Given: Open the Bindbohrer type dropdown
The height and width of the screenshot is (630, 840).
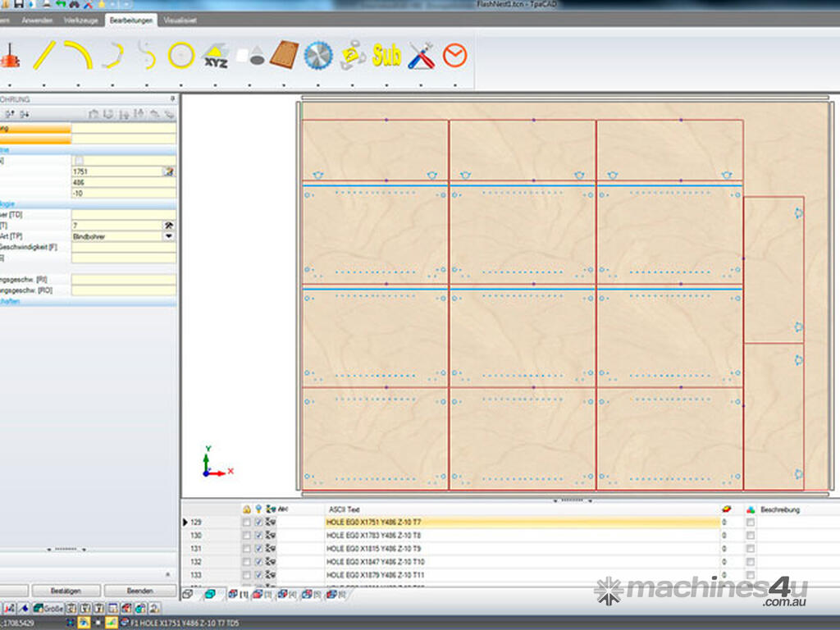Looking at the screenshot, I should coord(169,236).
